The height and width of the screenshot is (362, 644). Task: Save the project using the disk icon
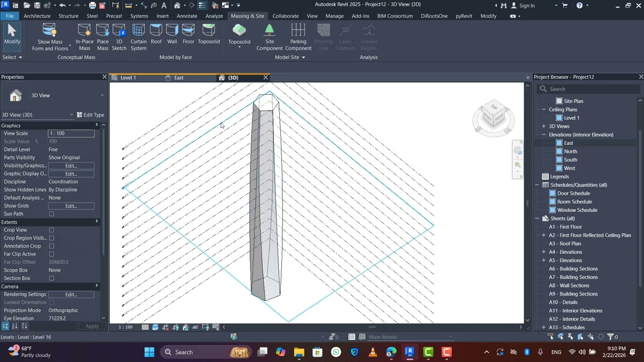38,6
